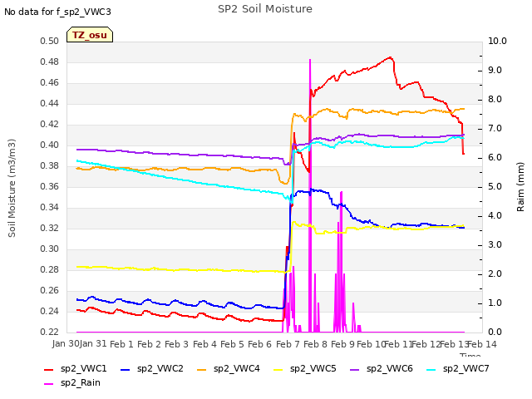Click the sp2_Rain legend entry

tap(72, 382)
